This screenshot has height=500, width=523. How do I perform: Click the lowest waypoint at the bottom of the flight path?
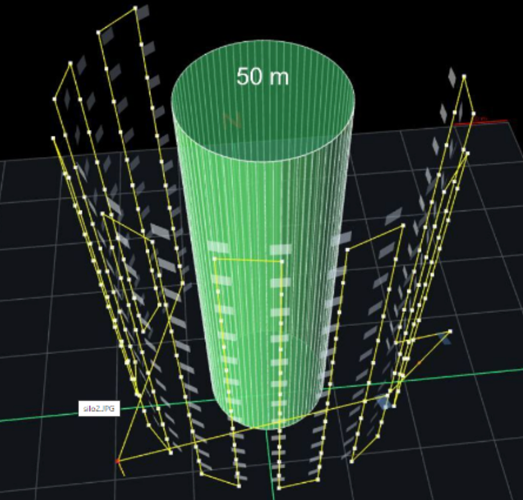[x=279, y=488]
